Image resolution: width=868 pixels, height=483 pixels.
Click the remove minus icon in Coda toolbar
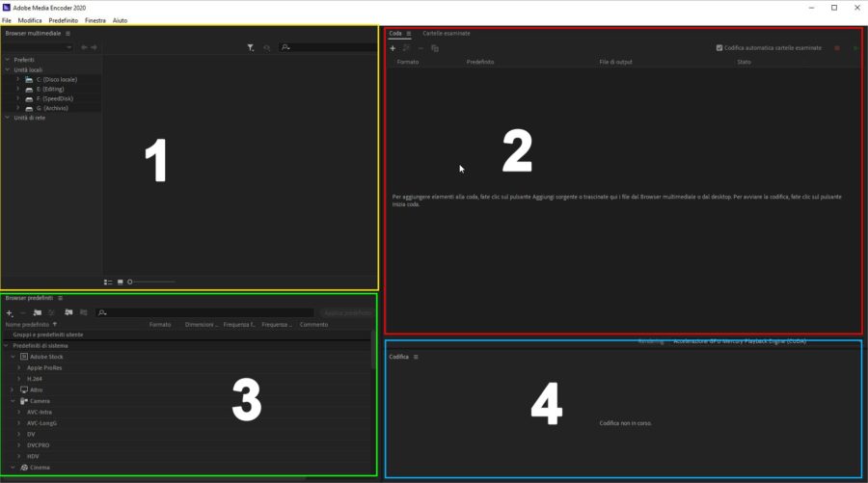pyautogui.click(x=420, y=49)
